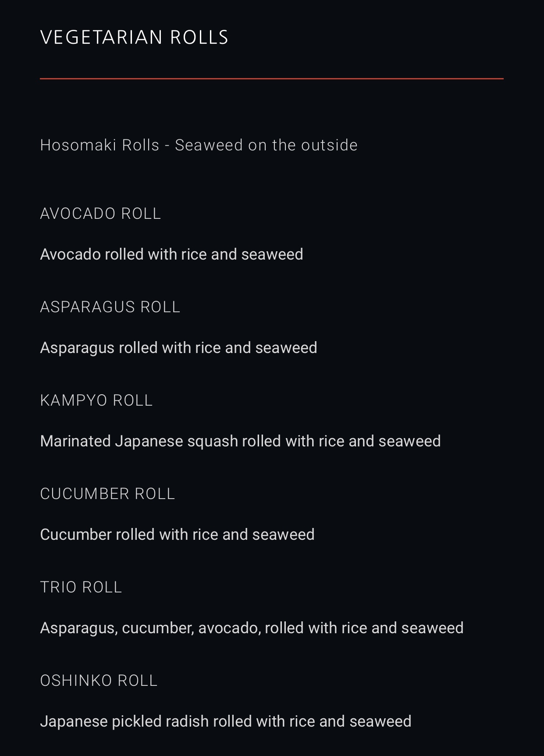Click the asparagus, cucumber, avocado description
Image resolution: width=544 pixels, height=756 pixels.
coord(252,628)
